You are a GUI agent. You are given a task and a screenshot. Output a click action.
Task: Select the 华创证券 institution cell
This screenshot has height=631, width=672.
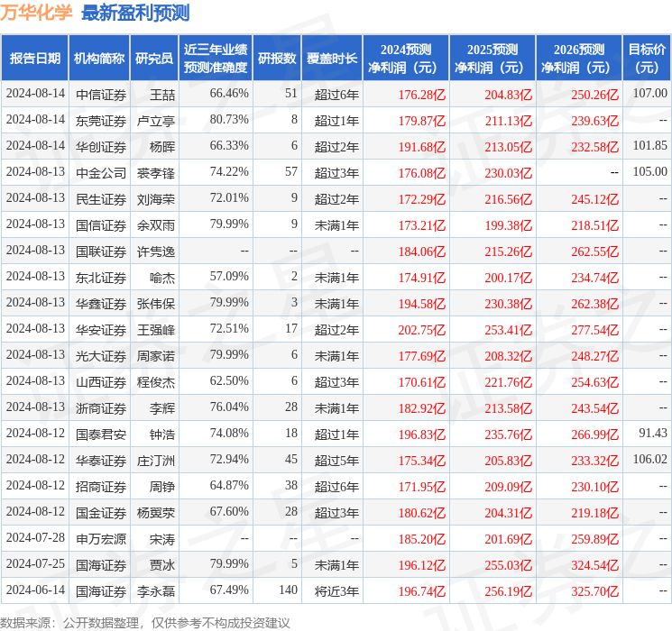click(x=101, y=147)
